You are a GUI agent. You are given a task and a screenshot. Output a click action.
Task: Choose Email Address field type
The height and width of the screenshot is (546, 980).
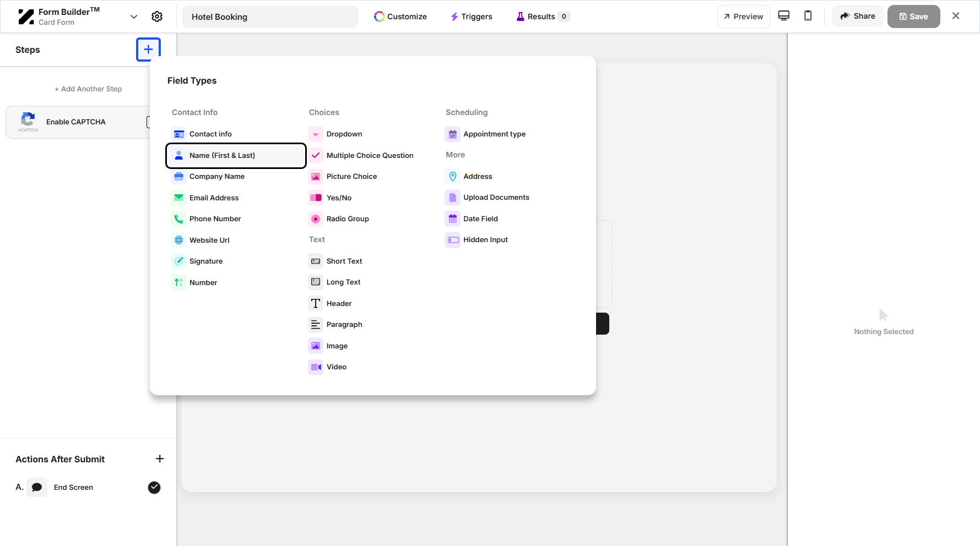236,198
